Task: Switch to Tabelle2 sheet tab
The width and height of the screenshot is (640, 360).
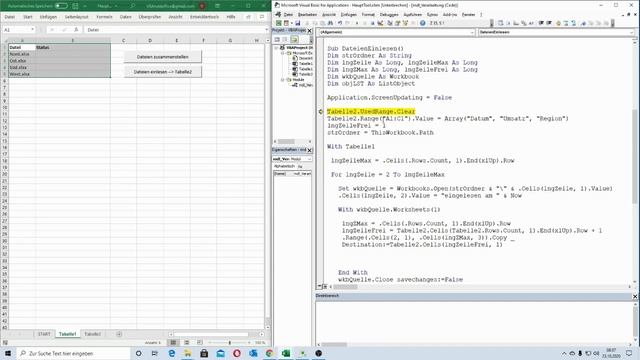Action: tap(92, 334)
